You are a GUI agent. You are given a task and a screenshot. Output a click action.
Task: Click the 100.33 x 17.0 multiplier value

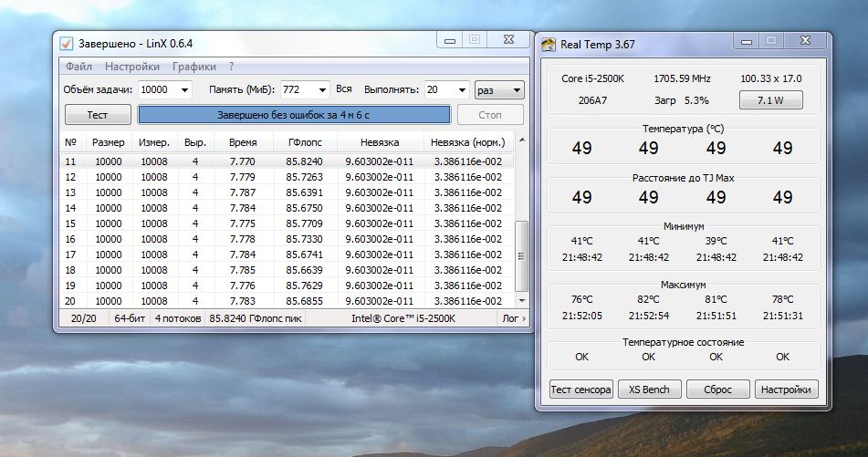click(771, 78)
